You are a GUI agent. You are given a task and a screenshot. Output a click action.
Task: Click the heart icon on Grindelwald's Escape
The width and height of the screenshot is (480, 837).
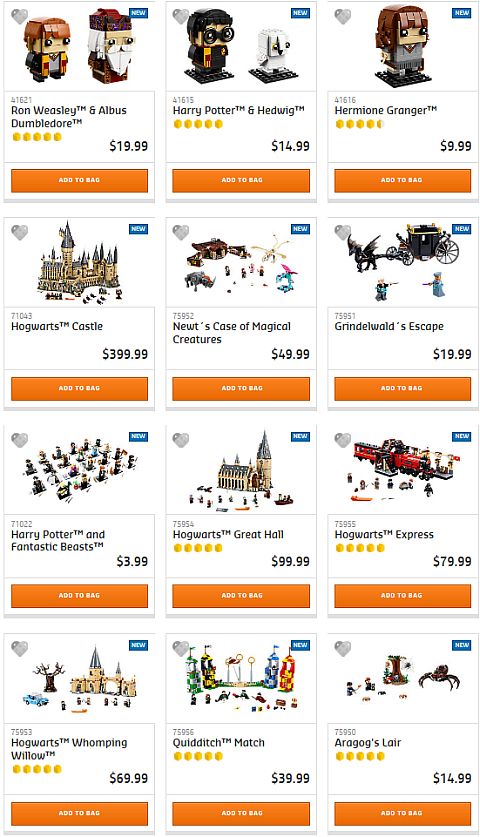pyautogui.click(x=343, y=232)
